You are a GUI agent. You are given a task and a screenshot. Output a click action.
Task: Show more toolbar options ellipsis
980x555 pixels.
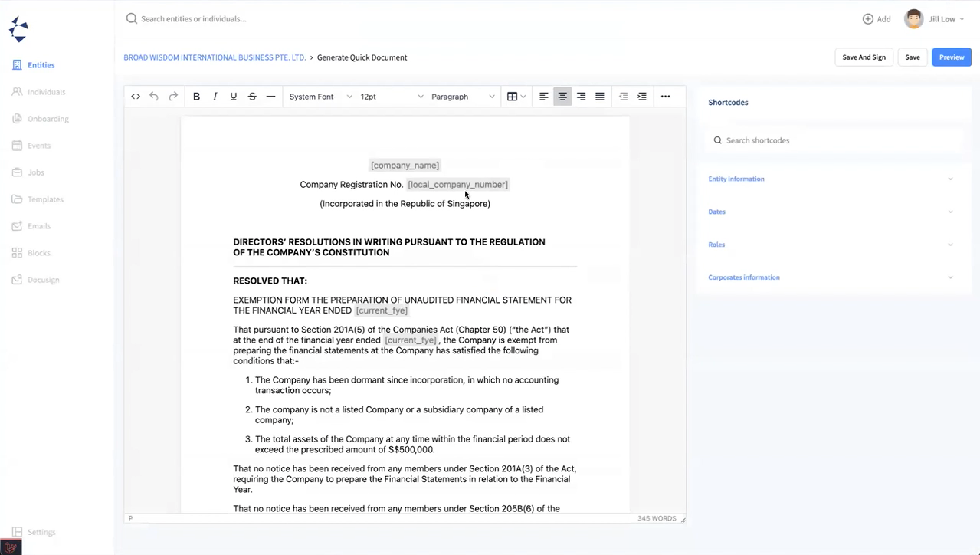tap(665, 97)
